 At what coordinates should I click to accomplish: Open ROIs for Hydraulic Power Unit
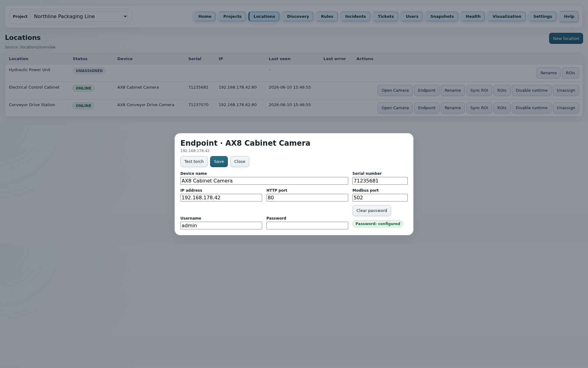coord(570,73)
